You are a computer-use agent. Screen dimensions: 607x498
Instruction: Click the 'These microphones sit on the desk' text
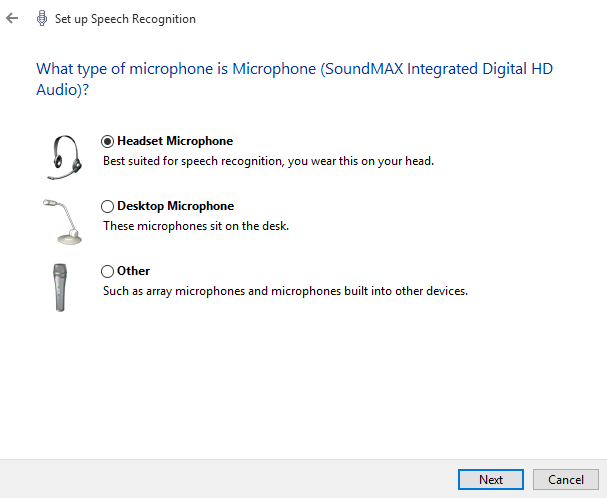(x=196, y=226)
